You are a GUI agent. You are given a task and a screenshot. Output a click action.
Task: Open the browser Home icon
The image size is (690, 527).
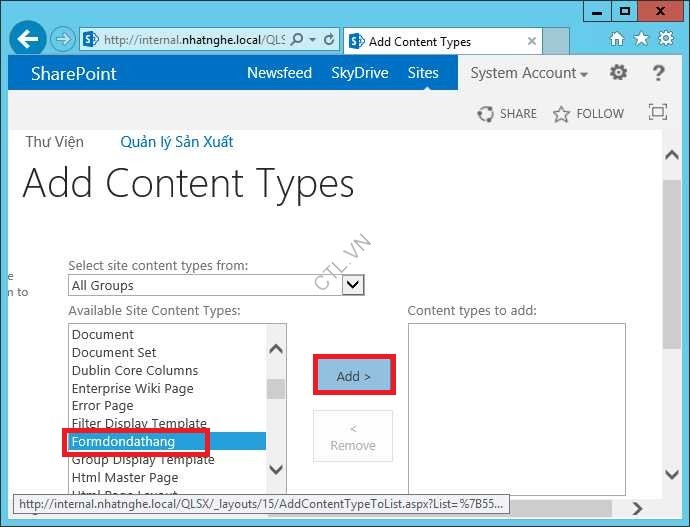617,39
